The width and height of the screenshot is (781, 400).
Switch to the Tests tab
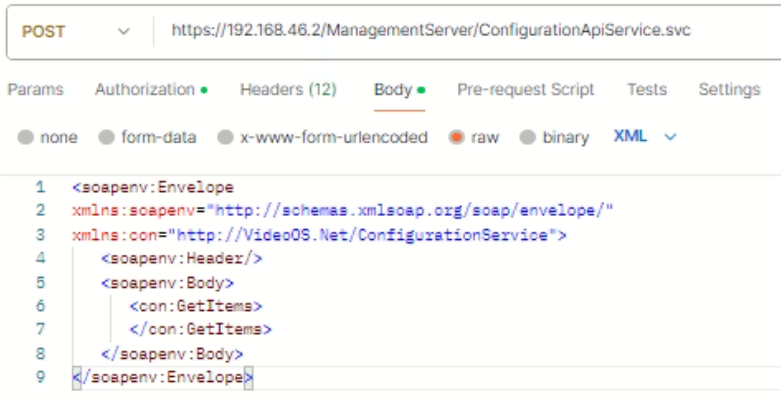point(646,90)
